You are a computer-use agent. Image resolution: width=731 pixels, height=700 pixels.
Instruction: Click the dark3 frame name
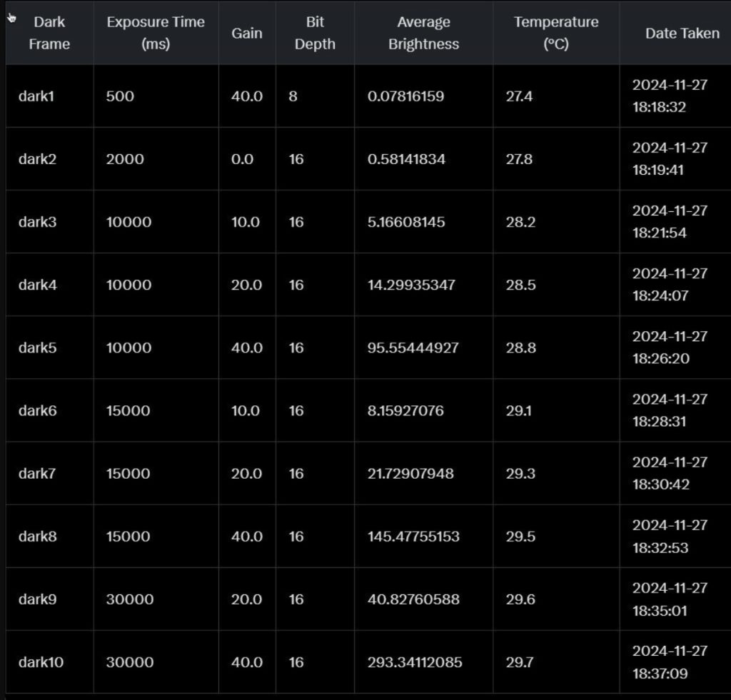tap(37, 222)
